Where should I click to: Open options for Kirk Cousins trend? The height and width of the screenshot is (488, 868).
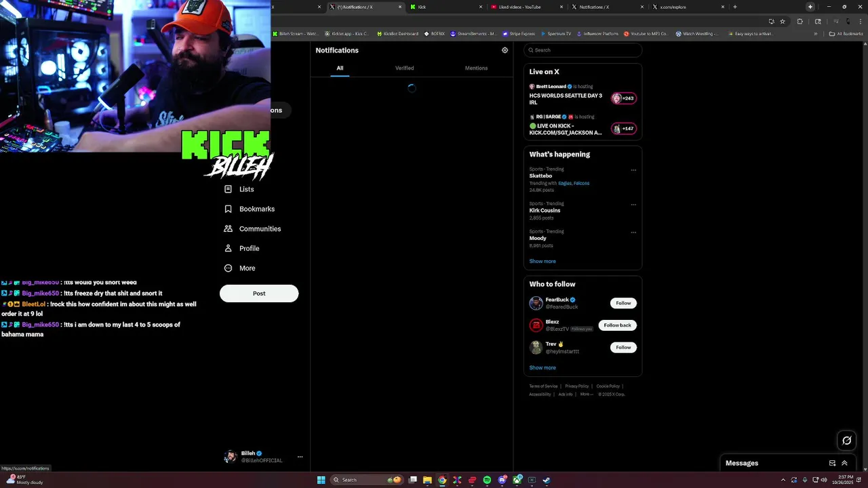(633, 205)
